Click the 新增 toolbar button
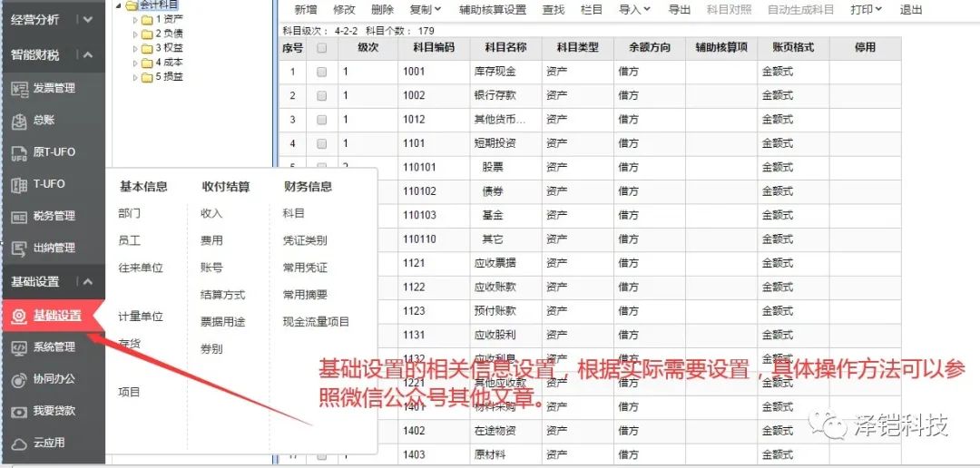The height and width of the screenshot is (468, 980). click(x=306, y=10)
